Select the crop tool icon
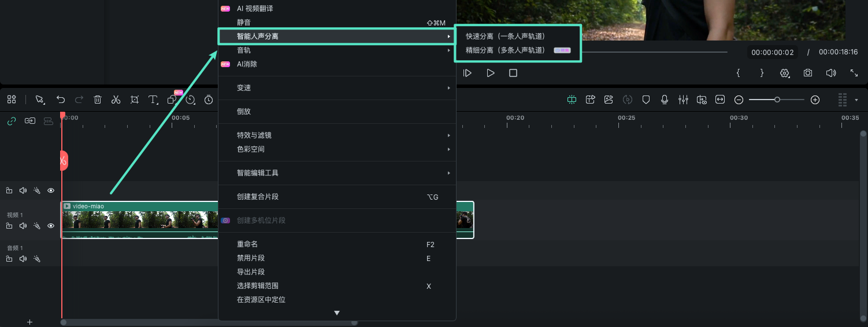The height and width of the screenshot is (327, 868). [135, 100]
